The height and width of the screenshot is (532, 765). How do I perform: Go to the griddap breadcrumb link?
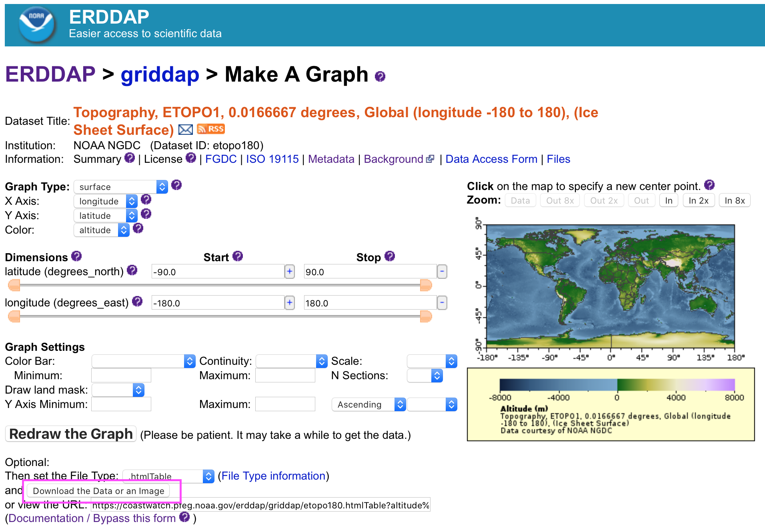pyautogui.click(x=160, y=75)
